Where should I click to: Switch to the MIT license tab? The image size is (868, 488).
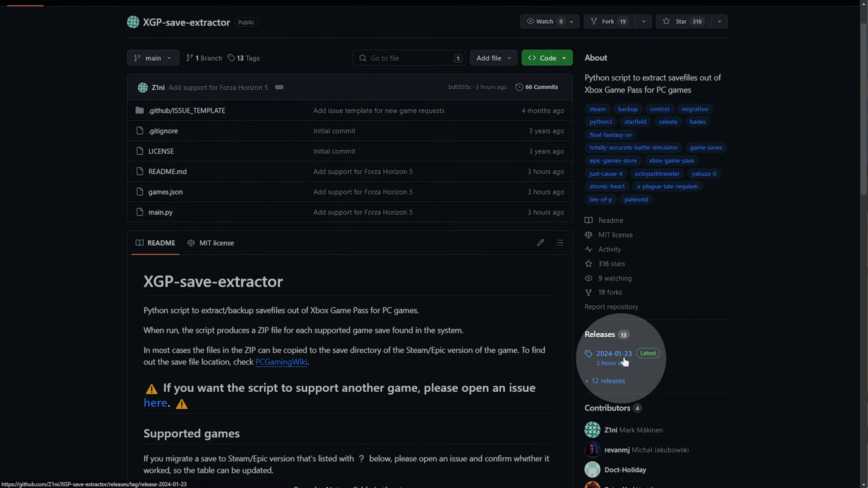211,243
